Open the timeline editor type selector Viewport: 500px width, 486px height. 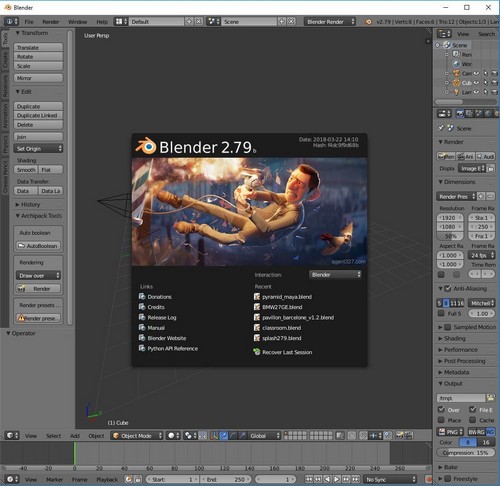click(12, 479)
